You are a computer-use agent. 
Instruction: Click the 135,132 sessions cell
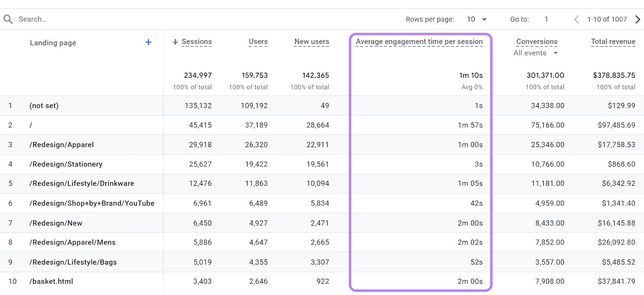(x=198, y=106)
